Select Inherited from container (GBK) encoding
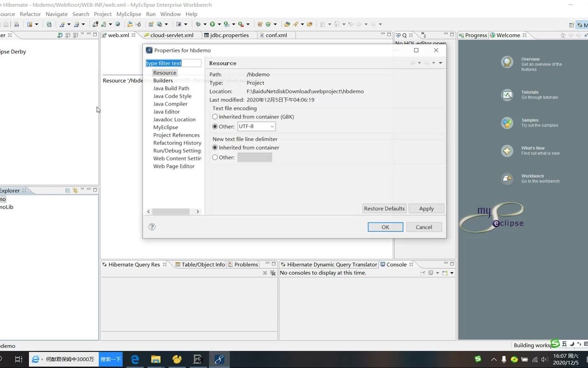This screenshot has height=368, width=588. pos(215,117)
